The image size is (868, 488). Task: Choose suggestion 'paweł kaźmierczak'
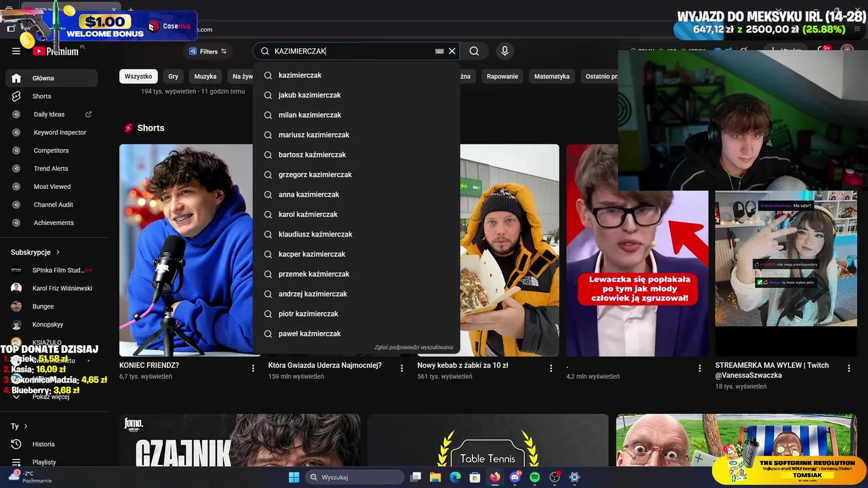pyautogui.click(x=357, y=333)
